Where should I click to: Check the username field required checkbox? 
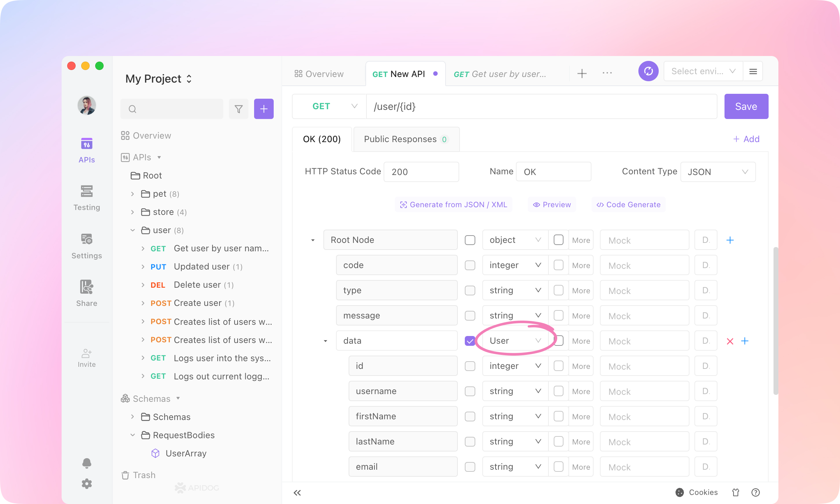(470, 391)
